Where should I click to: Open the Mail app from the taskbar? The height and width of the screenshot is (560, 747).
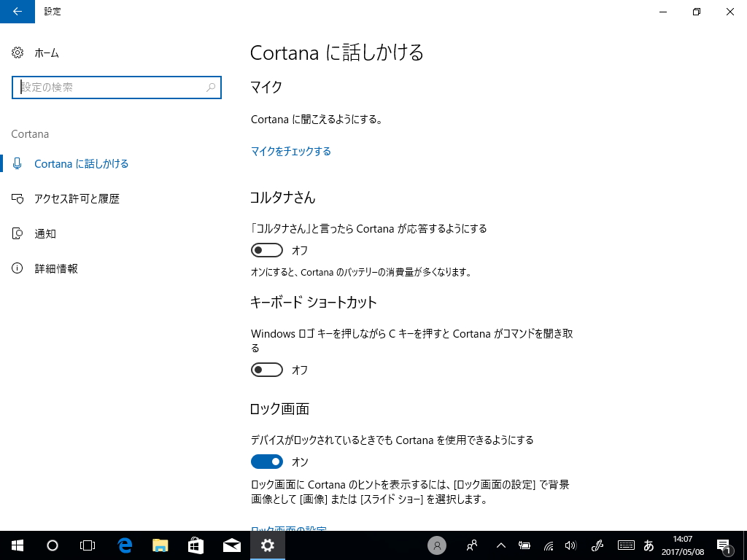(232, 545)
